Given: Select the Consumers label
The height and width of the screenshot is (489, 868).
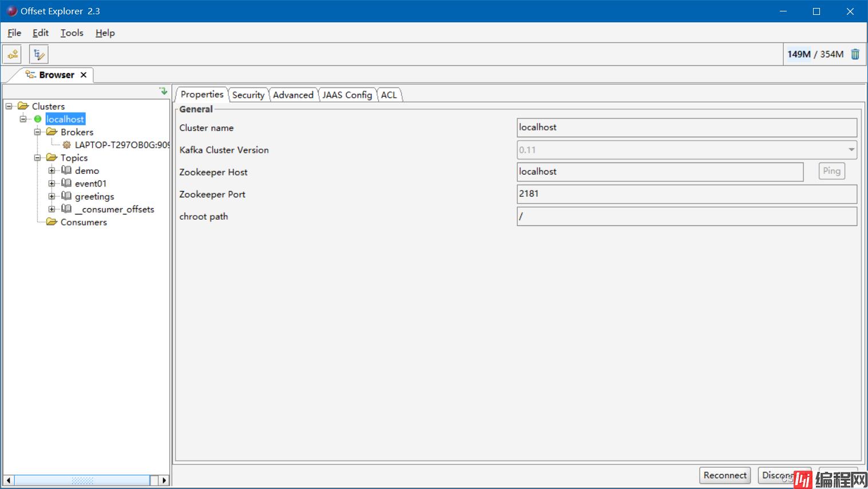Looking at the screenshot, I should (x=84, y=222).
